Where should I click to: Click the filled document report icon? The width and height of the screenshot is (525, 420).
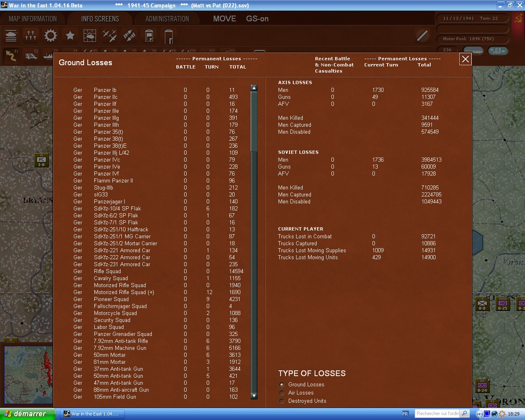pos(149,36)
